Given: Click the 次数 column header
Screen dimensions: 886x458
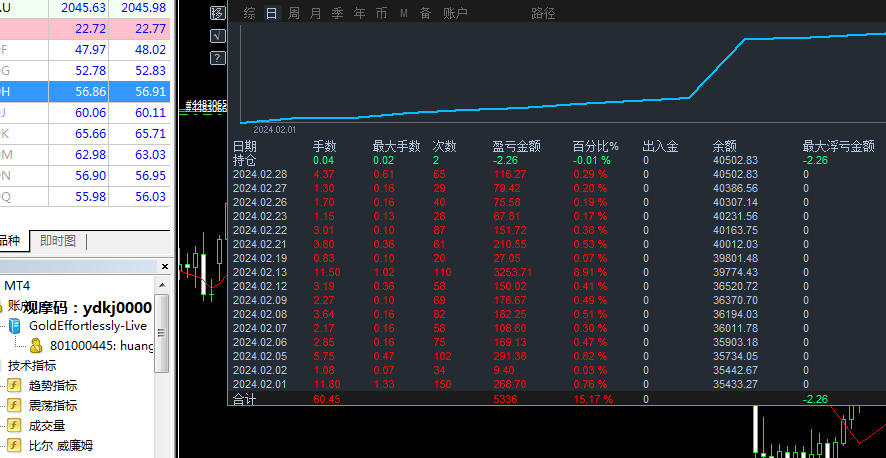Looking at the screenshot, I should point(445,147).
